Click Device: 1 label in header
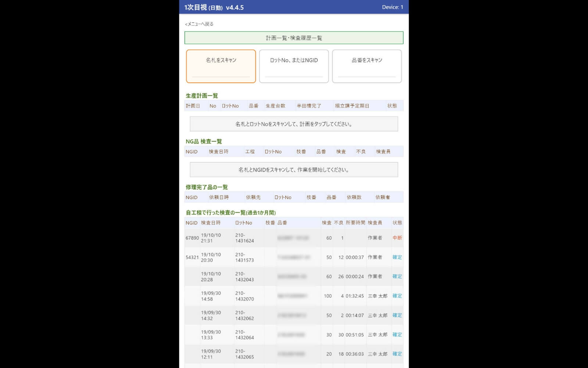 click(392, 7)
